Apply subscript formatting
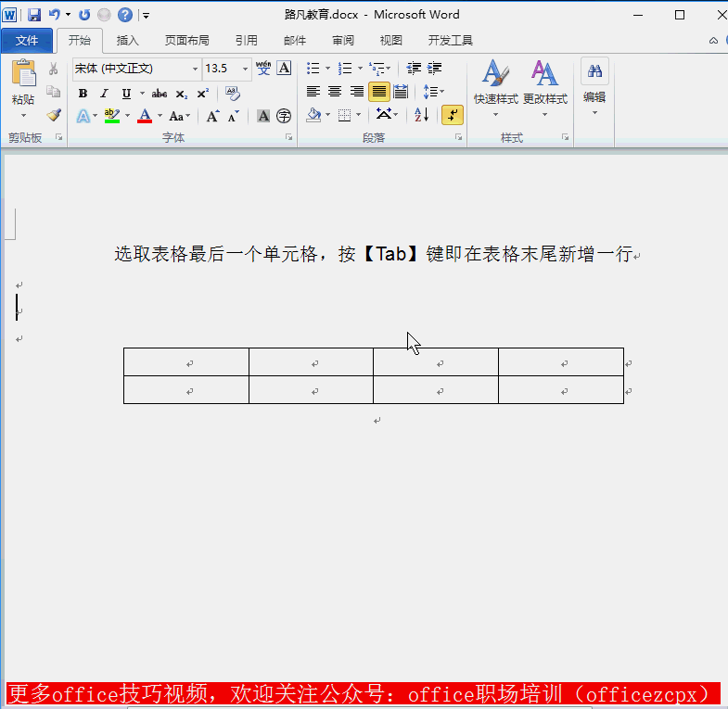 coord(182,94)
